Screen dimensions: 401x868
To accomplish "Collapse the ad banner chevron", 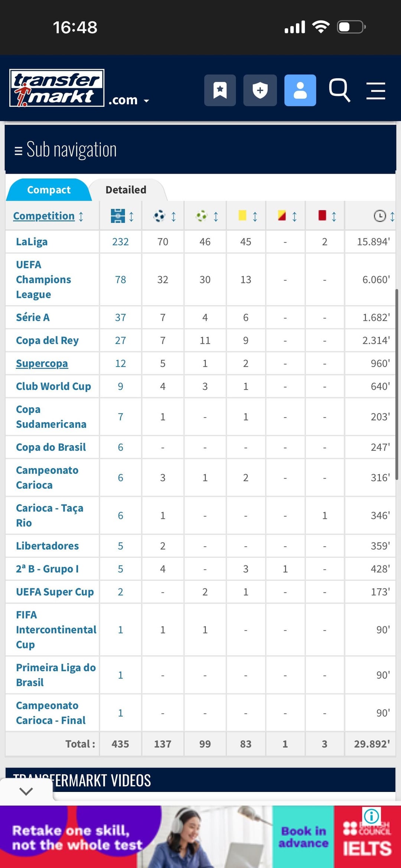I will (x=26, y=791).
